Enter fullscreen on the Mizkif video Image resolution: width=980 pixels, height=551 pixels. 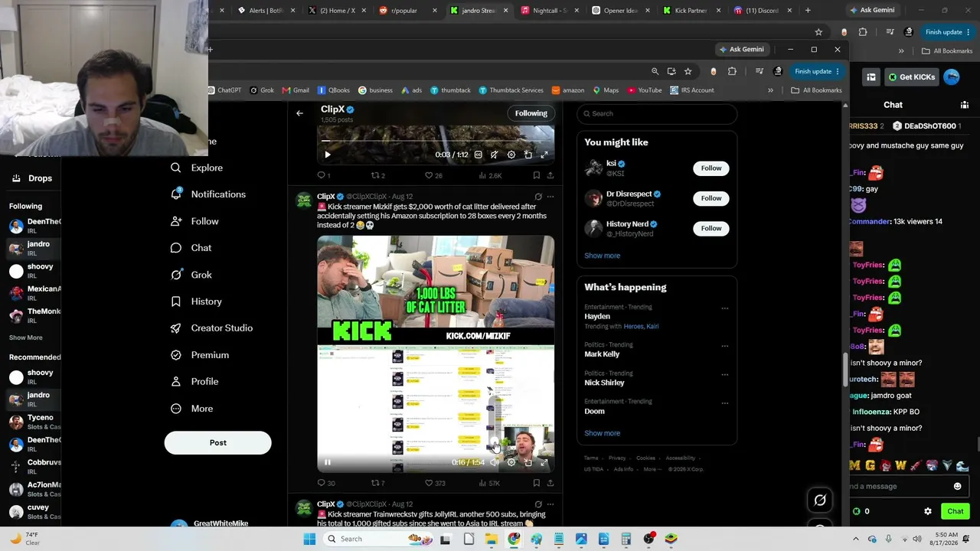click(544, 462)
